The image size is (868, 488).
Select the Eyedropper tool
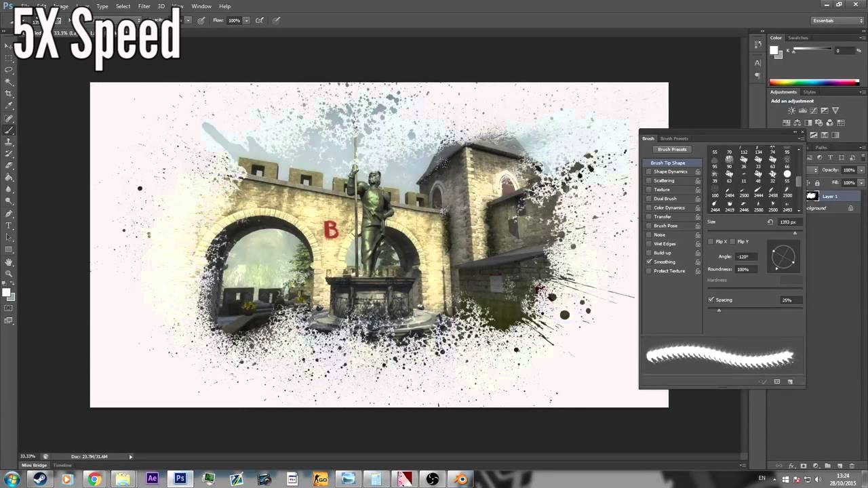click(x=9, y=106)
